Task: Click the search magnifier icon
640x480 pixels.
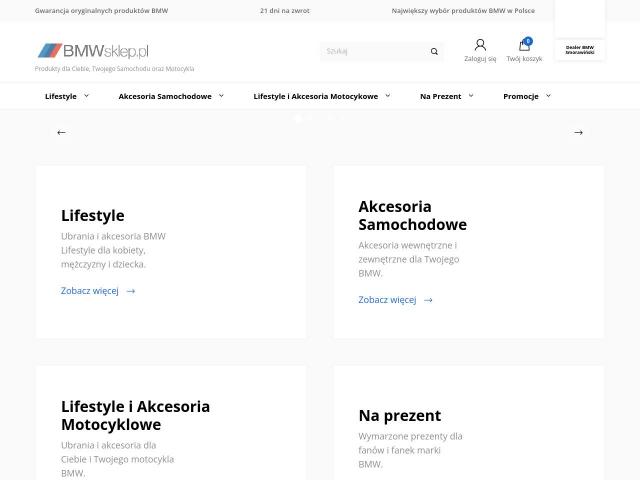Action: point(434,51)
